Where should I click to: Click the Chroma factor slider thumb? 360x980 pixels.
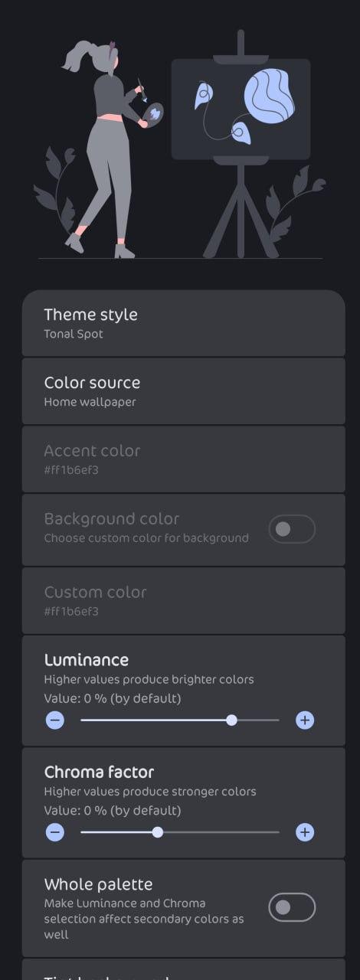tap(158, 832)
